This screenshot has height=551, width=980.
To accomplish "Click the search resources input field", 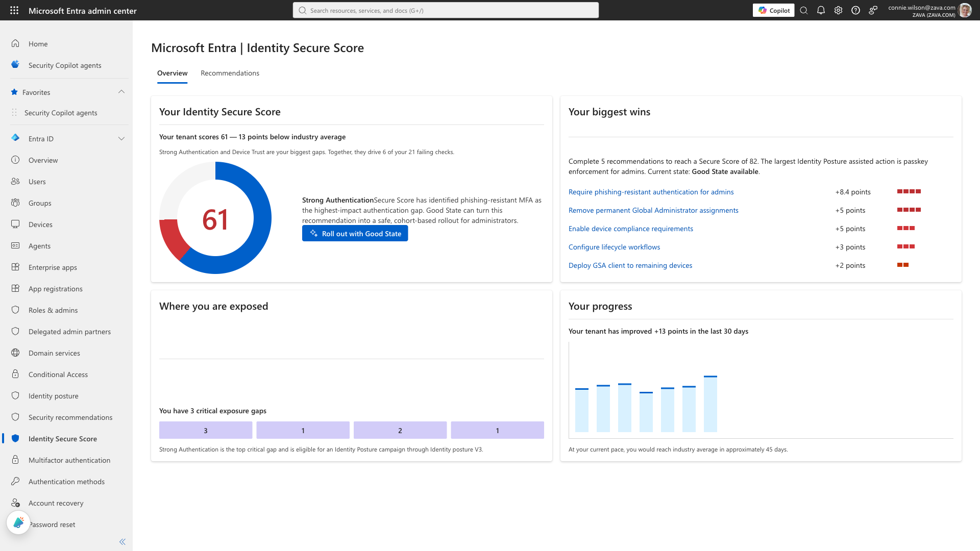I will click(446, 10).
